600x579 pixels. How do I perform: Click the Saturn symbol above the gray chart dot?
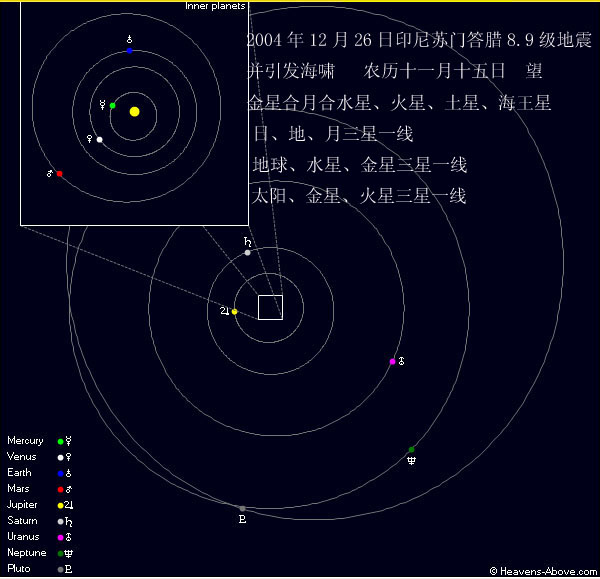(248, 242)
